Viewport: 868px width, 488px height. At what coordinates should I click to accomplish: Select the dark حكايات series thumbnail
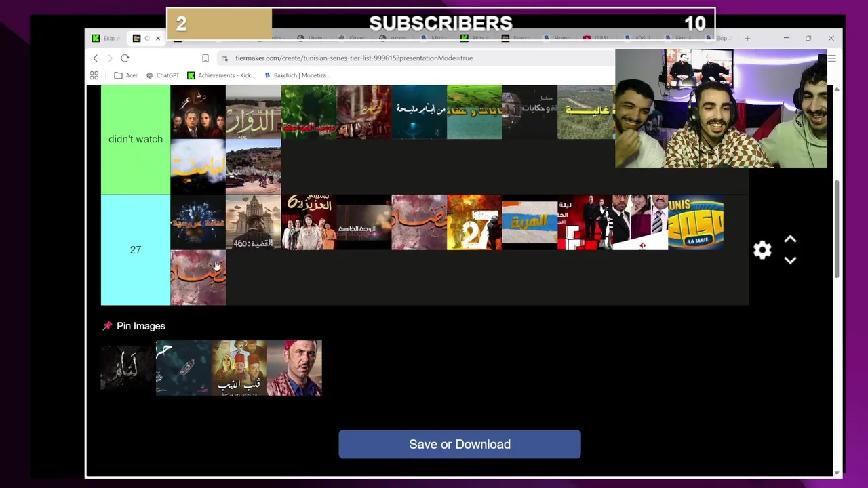coord(530,112)
